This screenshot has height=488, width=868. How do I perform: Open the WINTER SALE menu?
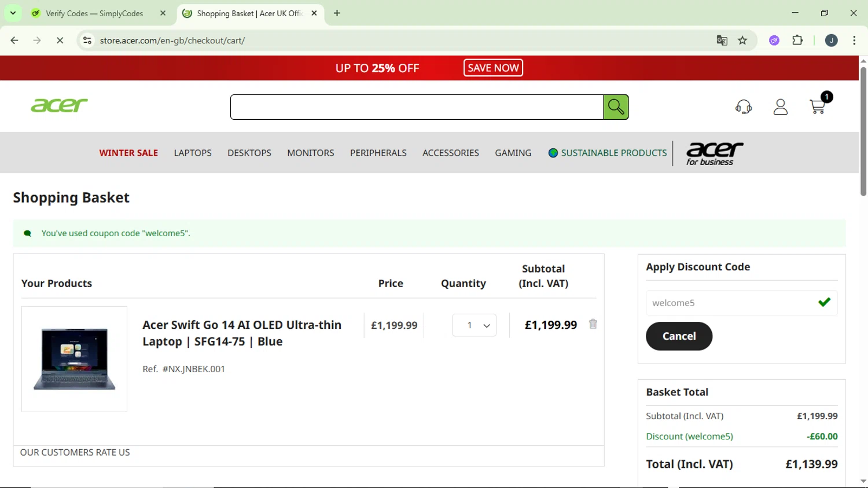(x=128, y=153)
